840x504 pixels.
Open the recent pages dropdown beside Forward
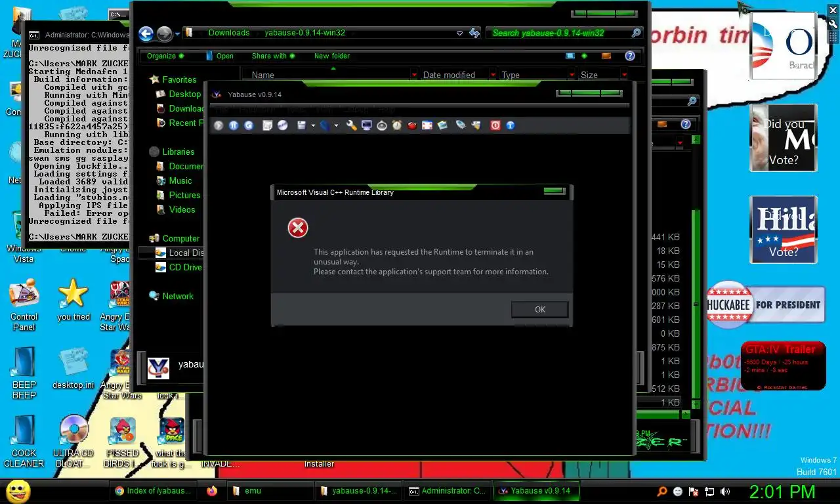click(x=177, y=34)
